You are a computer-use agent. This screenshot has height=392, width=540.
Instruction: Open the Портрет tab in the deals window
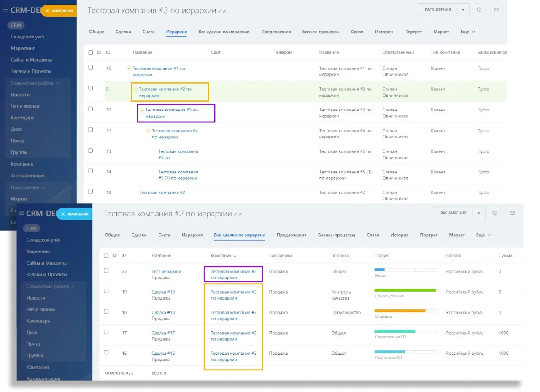429,235
